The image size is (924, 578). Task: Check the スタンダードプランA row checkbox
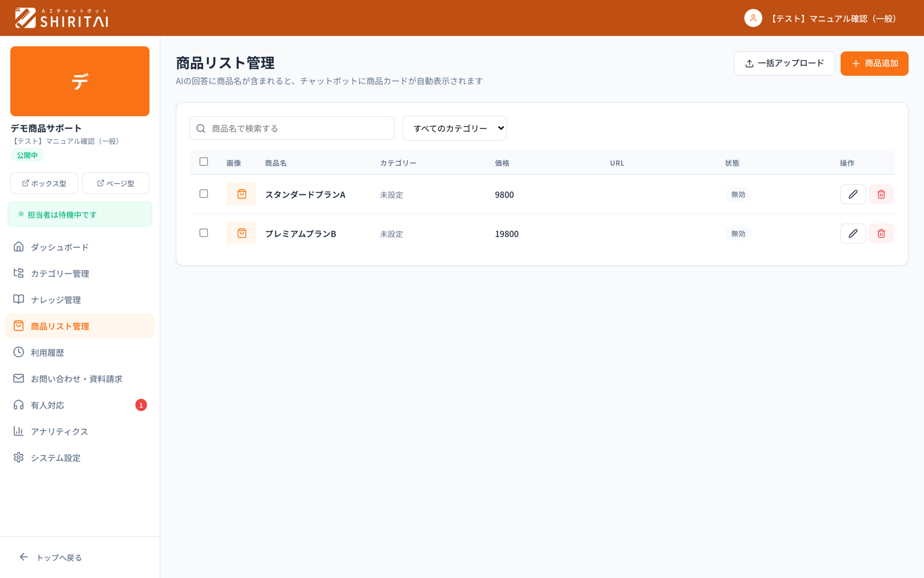(204, 194)
